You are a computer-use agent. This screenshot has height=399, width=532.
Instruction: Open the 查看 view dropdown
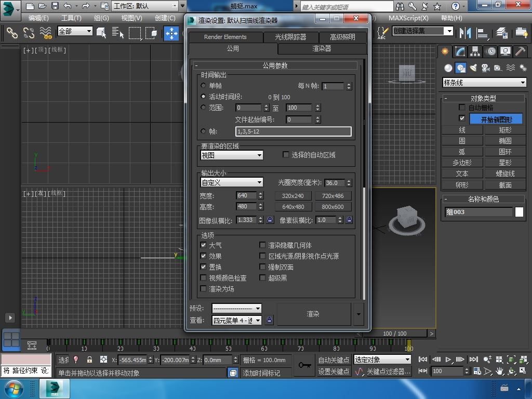[x=236, y=320]
